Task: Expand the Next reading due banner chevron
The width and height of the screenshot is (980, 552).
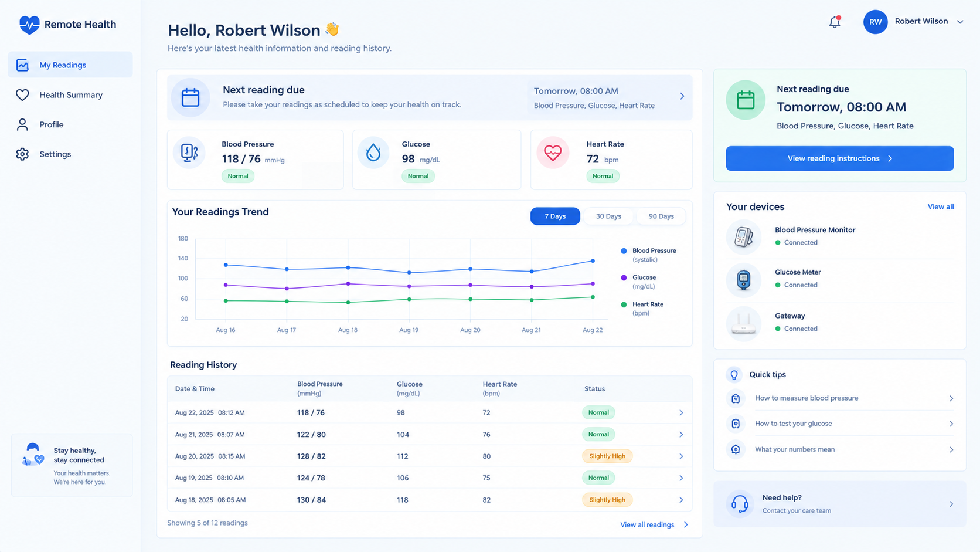Action: 682,96
